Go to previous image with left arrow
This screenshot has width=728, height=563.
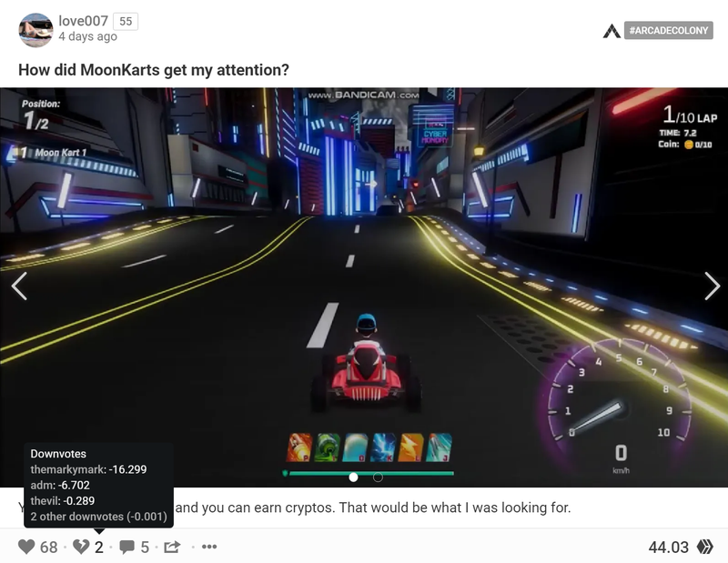(18, 286)
